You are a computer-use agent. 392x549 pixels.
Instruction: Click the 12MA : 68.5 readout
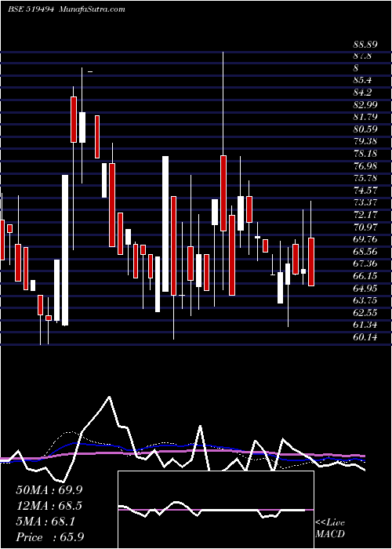49,506
